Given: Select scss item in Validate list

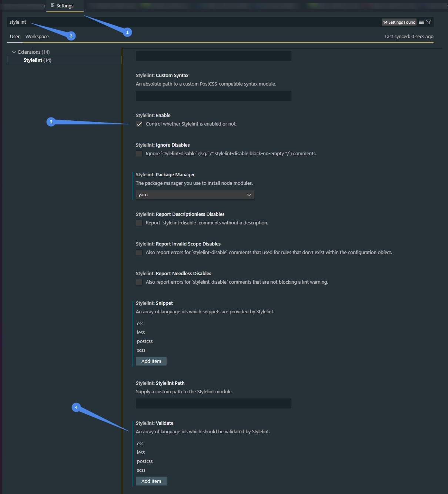Looking at the screenshot, I should point(141,470).
